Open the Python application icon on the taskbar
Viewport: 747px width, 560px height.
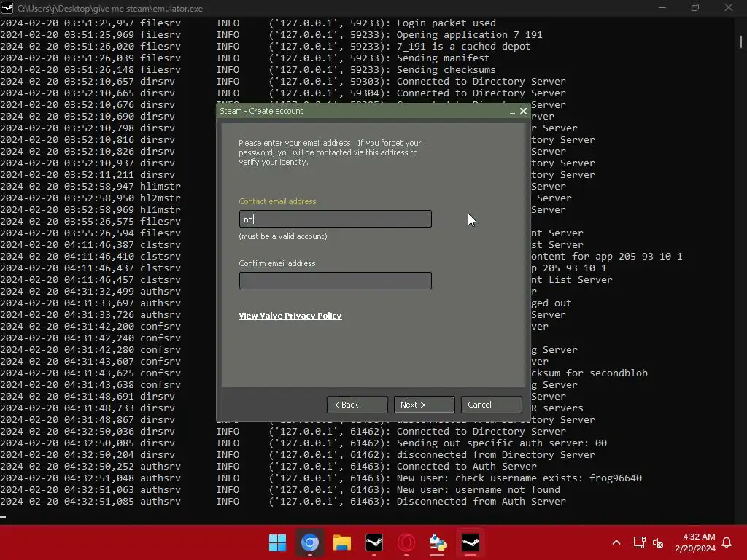pyautogui.click(x=438, y=542)
